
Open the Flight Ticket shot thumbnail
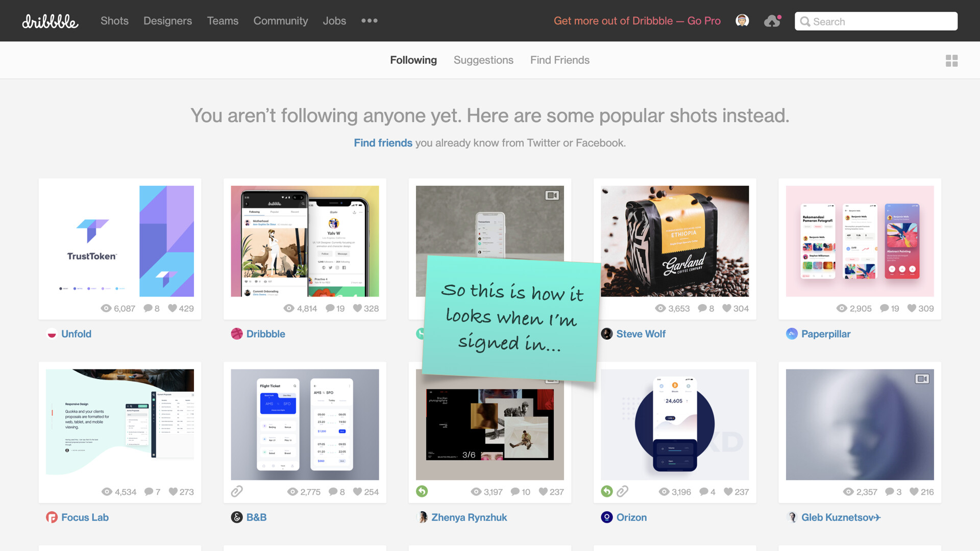305,424
